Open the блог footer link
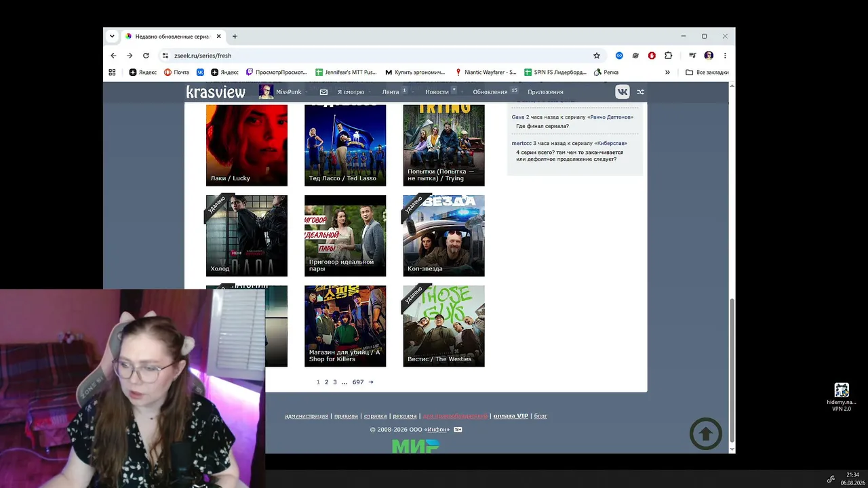868x488 pixels. coord(540,416)
